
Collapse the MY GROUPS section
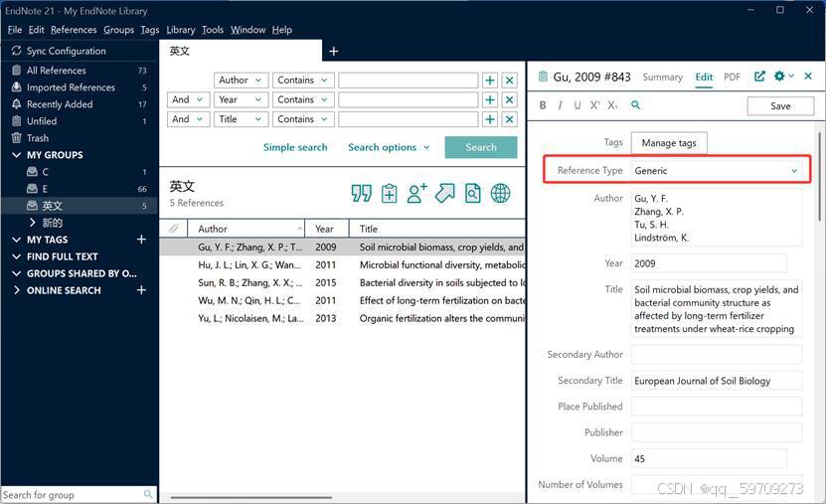click(16, 155)
